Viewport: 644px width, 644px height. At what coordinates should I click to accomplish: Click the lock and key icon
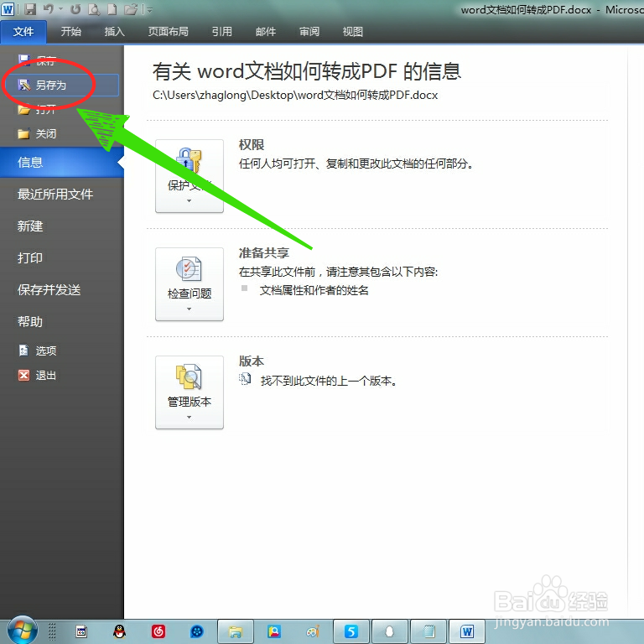189,160
